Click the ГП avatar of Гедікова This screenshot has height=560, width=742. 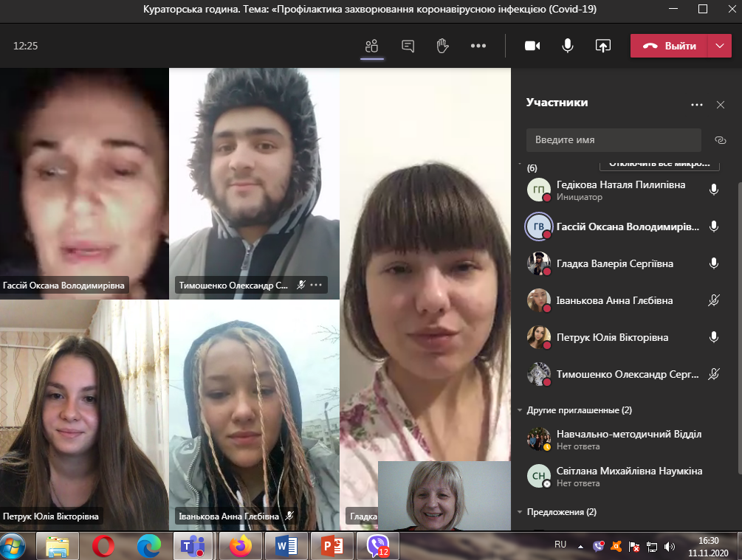[539, 190]
